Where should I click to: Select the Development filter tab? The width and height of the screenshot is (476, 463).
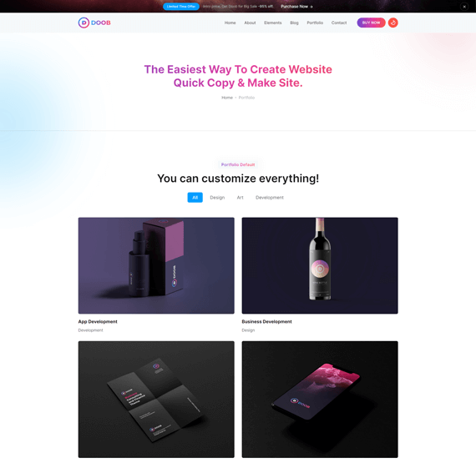click(x=270, y=198)
